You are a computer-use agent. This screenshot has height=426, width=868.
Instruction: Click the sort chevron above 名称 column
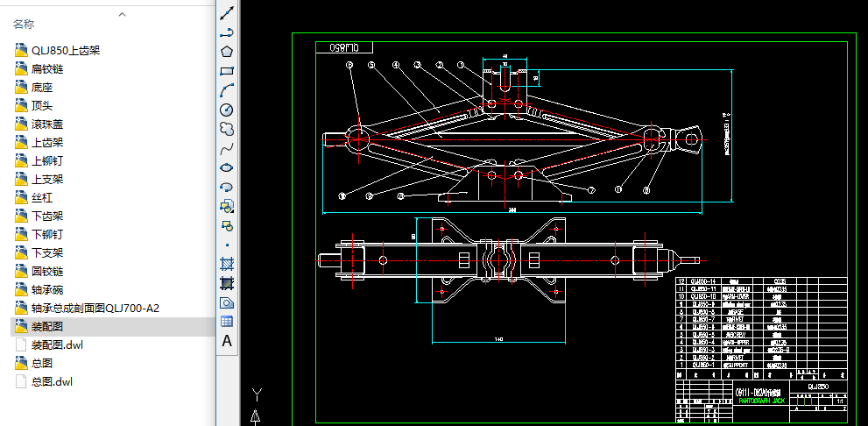click(x=123, y=15)
